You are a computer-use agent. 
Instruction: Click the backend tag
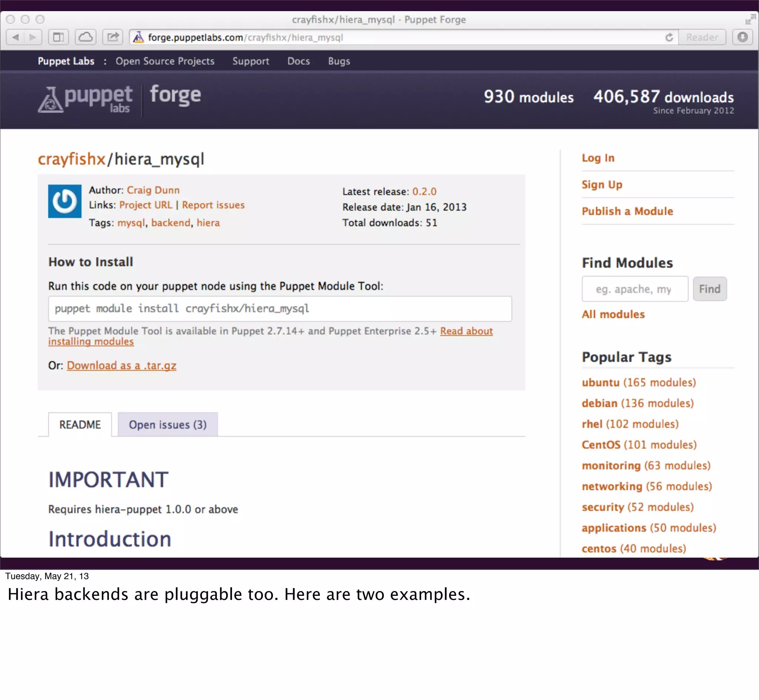171,223
